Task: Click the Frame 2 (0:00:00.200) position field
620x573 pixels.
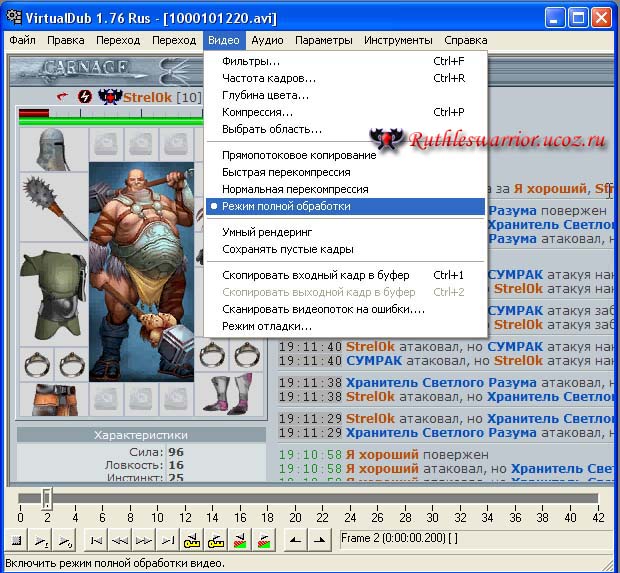Action: [476, 539]
